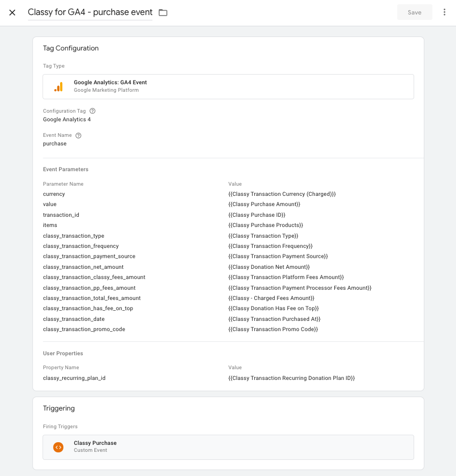Click the 'transaction_id' parameter name

[61, 215]
